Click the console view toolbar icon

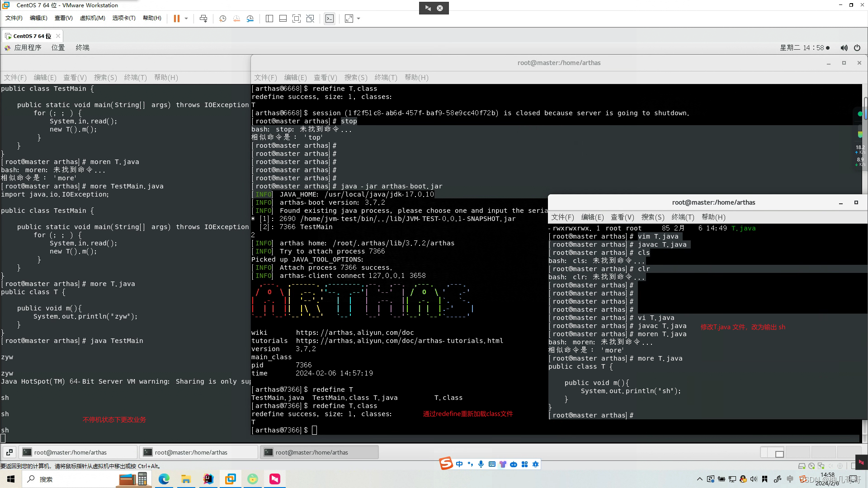pyautogui.click(x=330, y=19)
